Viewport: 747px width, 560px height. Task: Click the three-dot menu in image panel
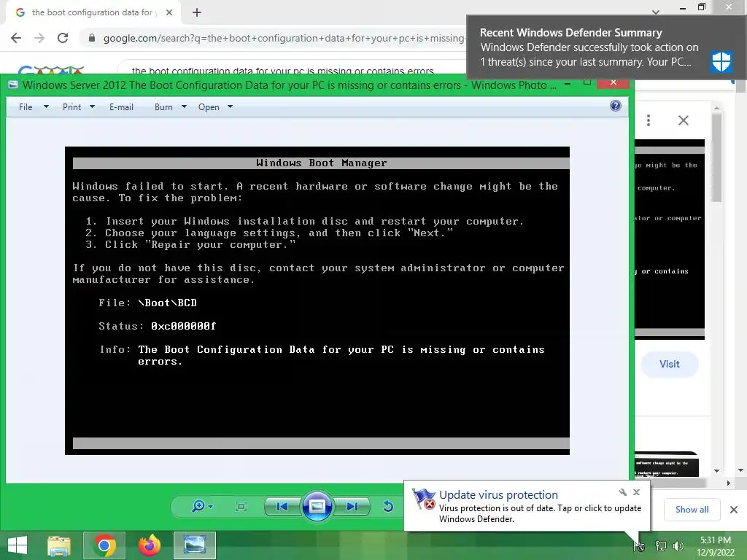(x=649, y=120)
